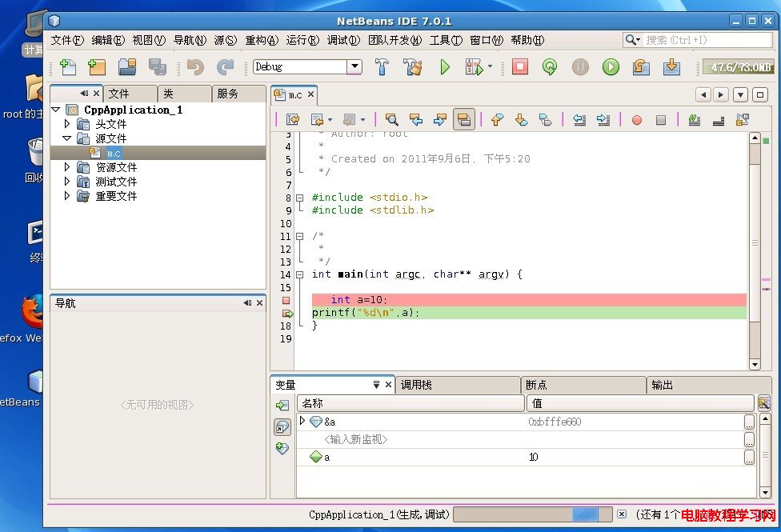This screenshot has width=781, height=532.
Task: Toggle the line 16 breakpoint marker
Action: 286,300
